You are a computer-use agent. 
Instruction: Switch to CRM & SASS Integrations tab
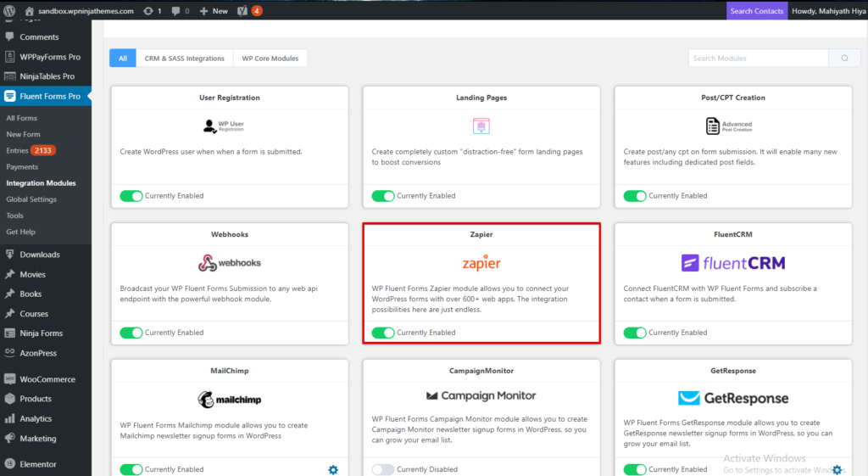click(x=184, y=59)
